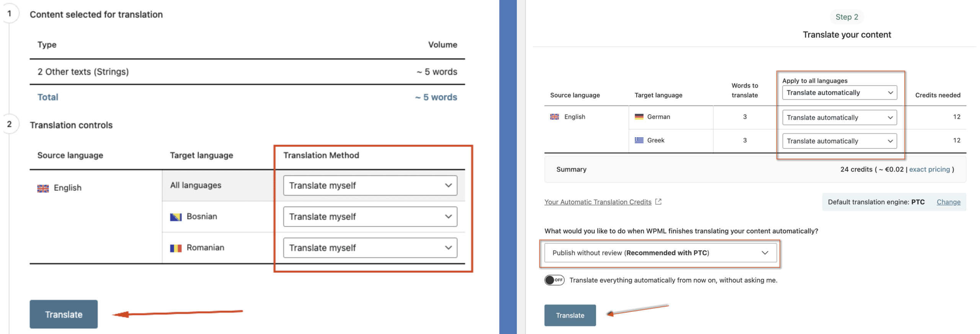
Task: Click the German flag icon
Action: (639, 117)
